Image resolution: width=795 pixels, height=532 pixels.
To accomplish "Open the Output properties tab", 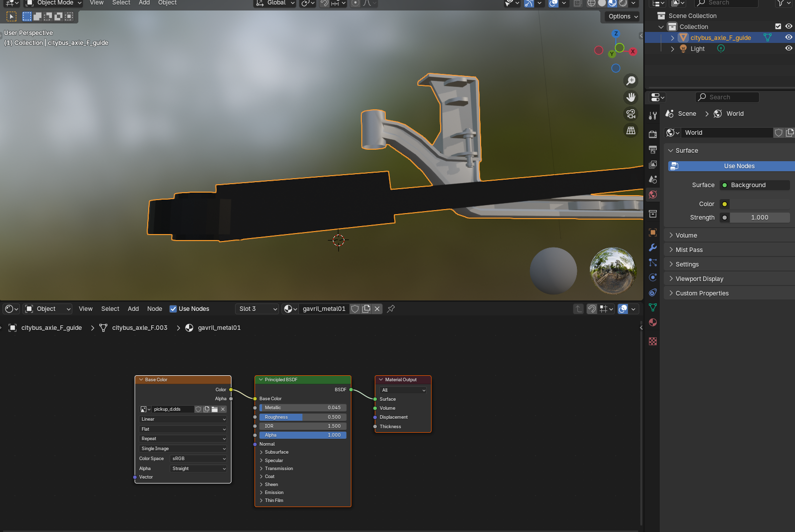I will coord(653,149).
